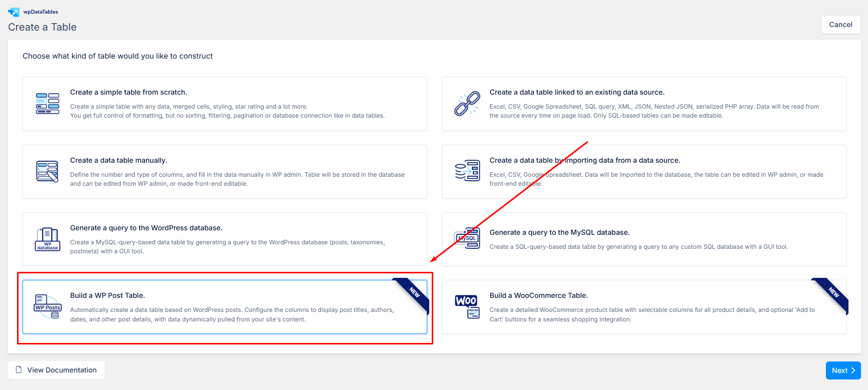Select the WP Posts table icon
This screenshot has height=390, width=868.
point(48,307)
